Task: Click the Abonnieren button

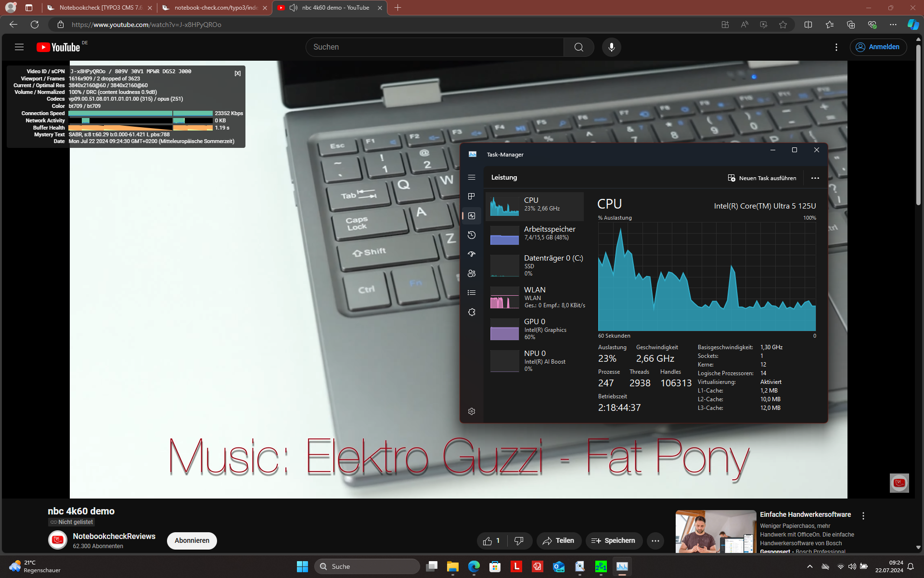Action: [192, 540]
